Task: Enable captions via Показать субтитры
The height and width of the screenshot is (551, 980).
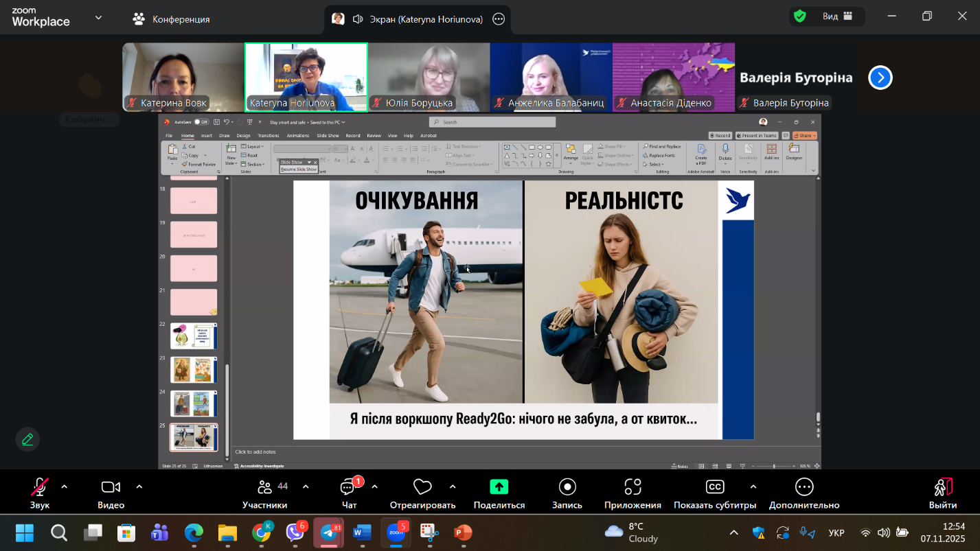Action: tap(714, 488)
